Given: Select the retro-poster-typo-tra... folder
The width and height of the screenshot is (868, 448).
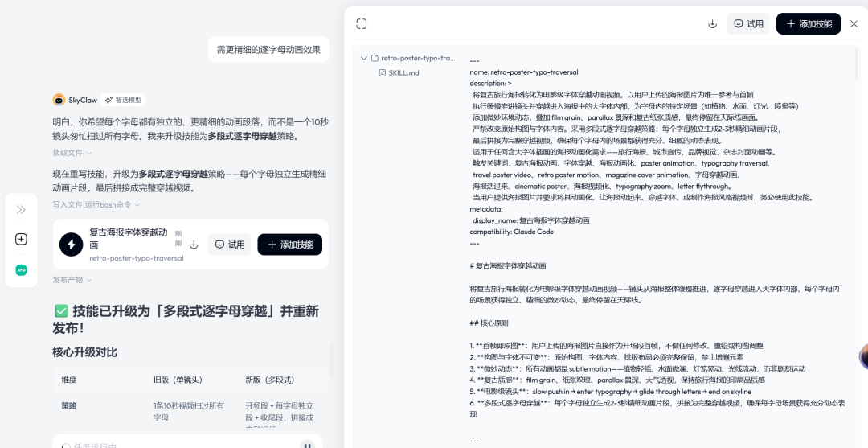Looking at the screenshot, I should coord(413,58).
